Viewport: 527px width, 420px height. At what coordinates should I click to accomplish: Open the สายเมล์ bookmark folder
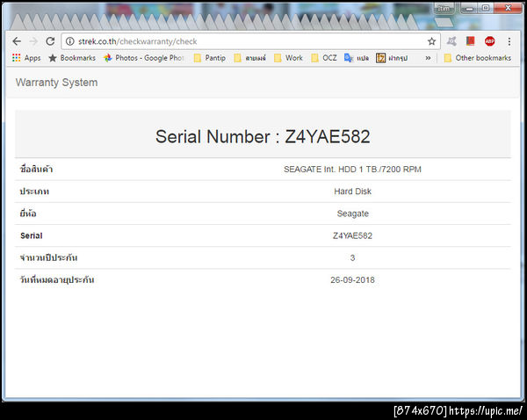point(249,58)
